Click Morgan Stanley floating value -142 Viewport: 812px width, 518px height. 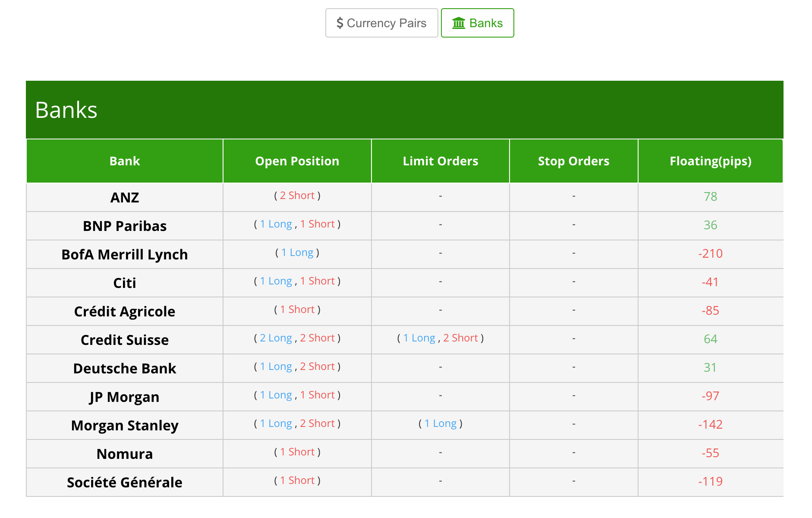coord(711,424)
